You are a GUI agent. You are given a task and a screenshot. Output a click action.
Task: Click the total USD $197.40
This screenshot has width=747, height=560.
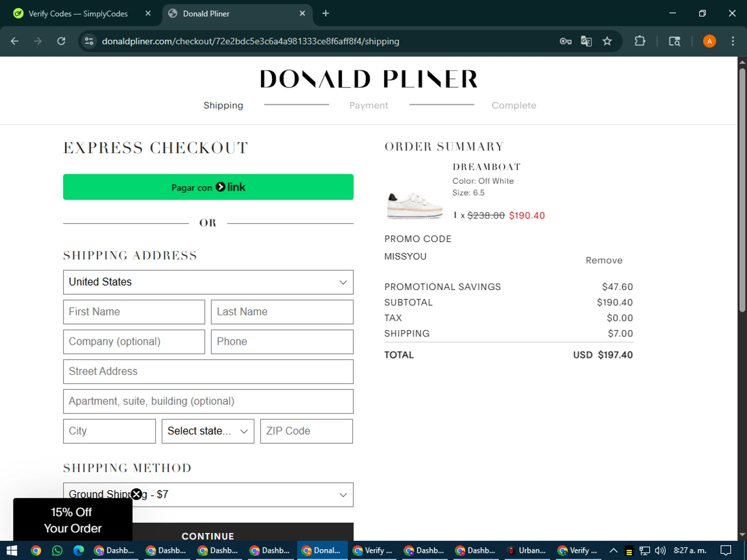603,355
